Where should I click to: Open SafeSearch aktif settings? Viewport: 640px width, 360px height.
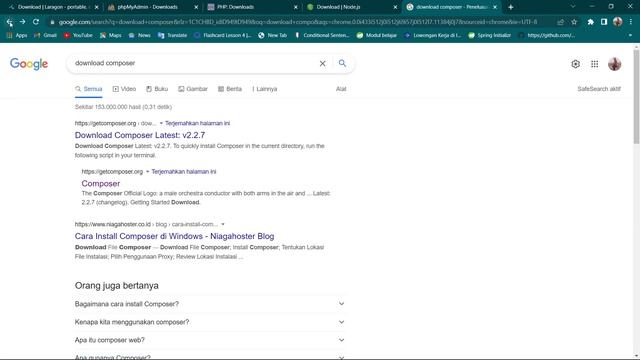(599, 89)
